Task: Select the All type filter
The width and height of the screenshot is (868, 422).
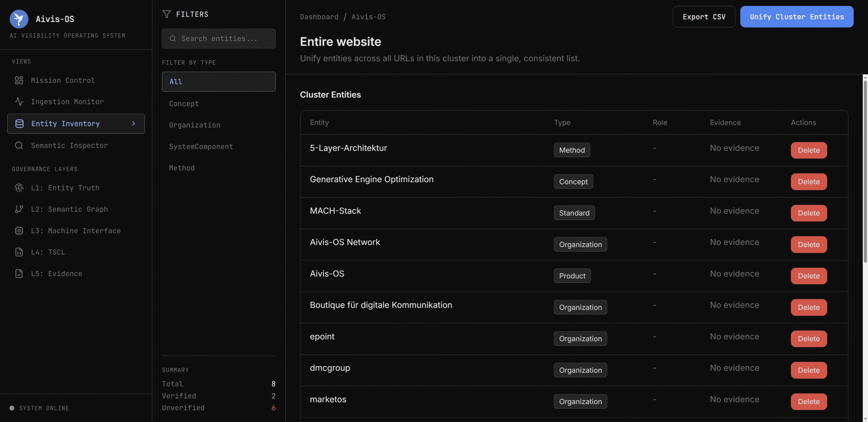Action: coord(218,81)
